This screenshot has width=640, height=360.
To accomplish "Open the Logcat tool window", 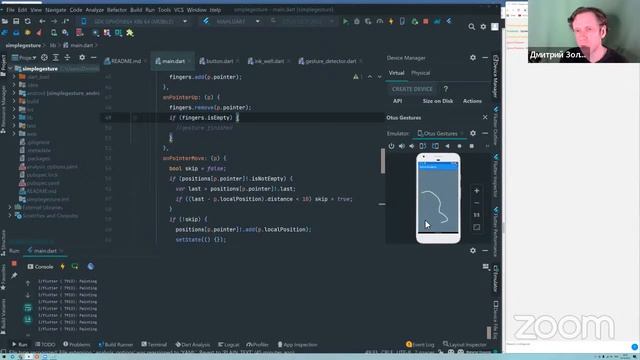I will (229, 344).
